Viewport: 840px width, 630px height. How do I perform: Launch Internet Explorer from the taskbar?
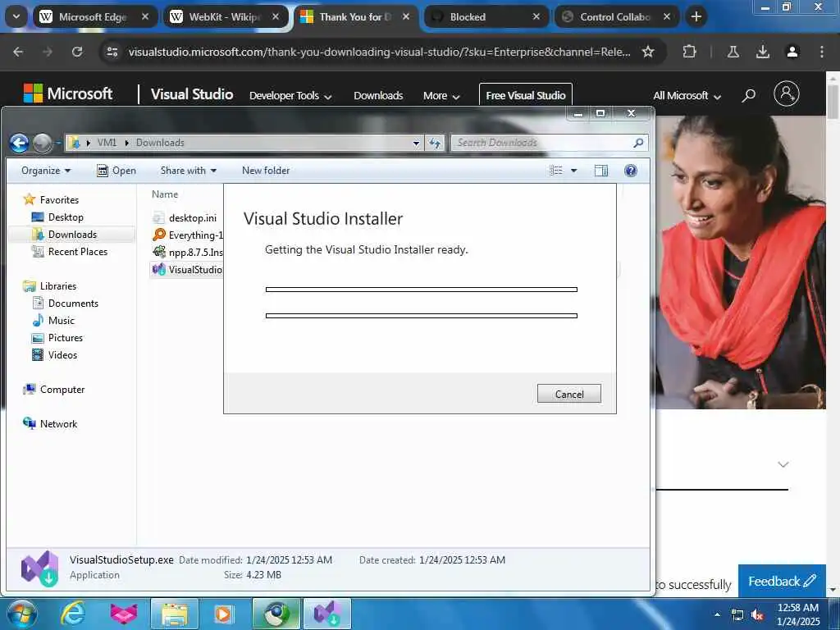[73, 614]
